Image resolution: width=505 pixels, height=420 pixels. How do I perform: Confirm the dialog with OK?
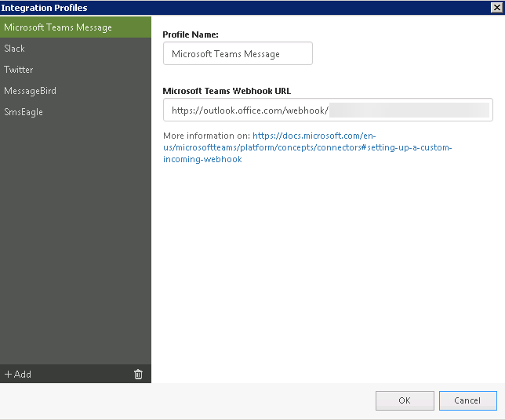pyautogui.click(x=404, y=400)
